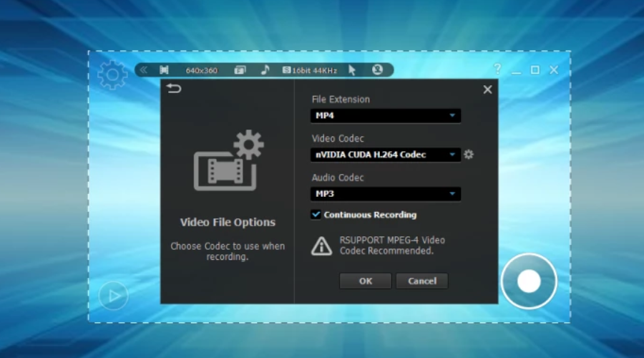Screen dimensions: 644x358
Task: Click the circular play button
Action: (x=113, y=296)
